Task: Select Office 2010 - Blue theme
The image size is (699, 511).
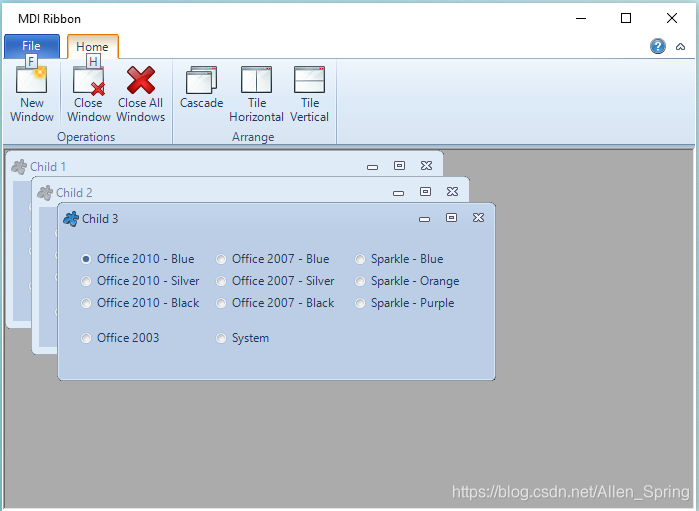Action: pos(138,259)
